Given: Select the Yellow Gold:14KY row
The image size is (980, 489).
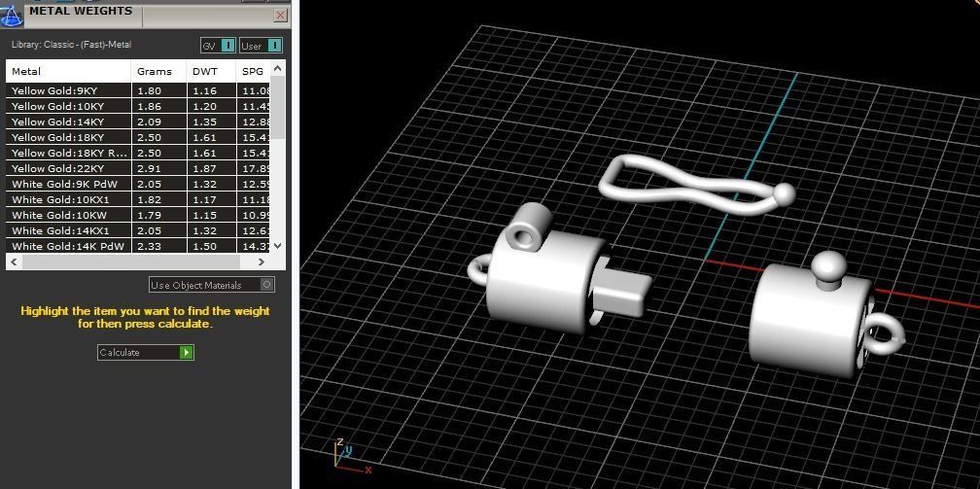Looking at the screenshot, I should coord(139,122).
